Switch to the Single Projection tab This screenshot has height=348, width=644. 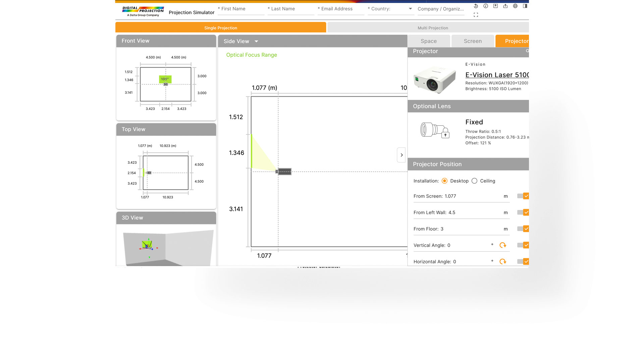point(221,28)
